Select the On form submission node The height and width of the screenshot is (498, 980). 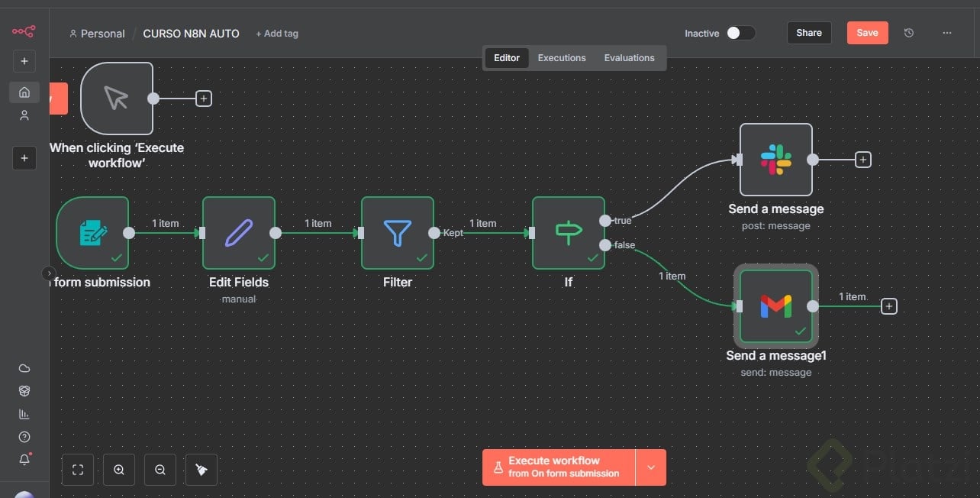coord(92,233)
